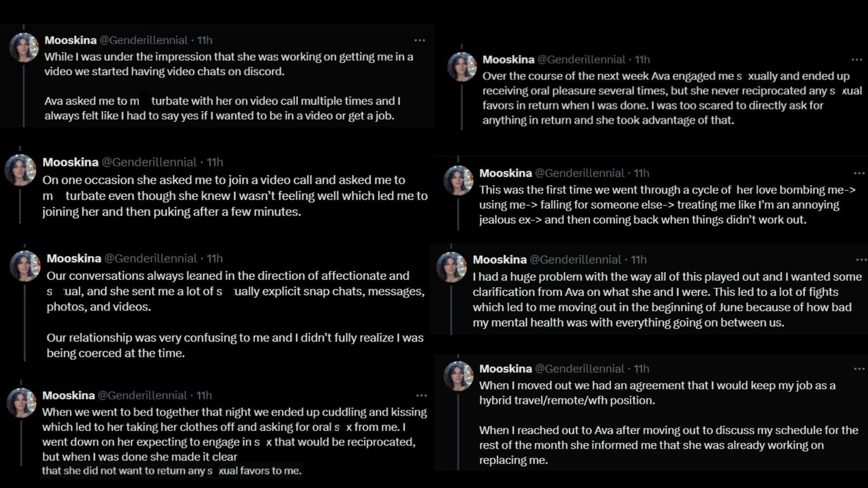868x488 pixels.
Task: Open more options on the top-left Mooskina tweet
Action: tap(420, 40)
